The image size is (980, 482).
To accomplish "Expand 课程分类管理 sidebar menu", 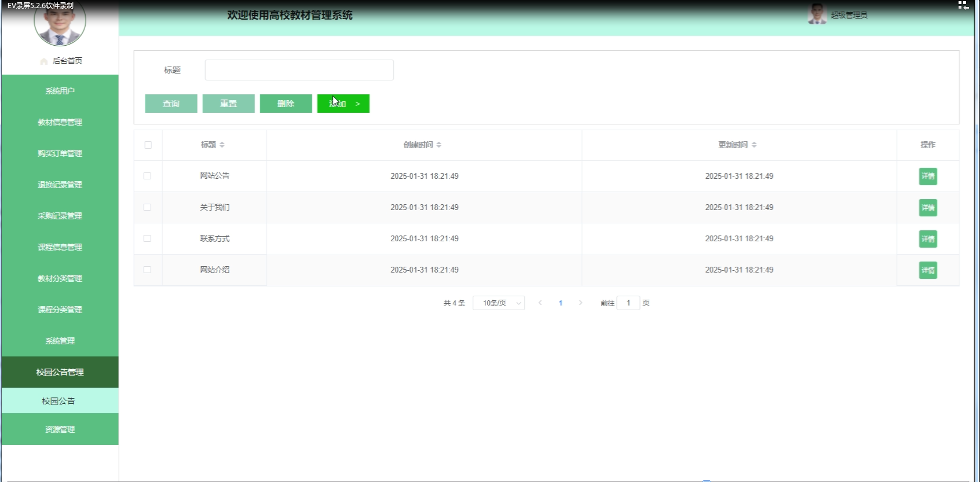I will (60, 310).
